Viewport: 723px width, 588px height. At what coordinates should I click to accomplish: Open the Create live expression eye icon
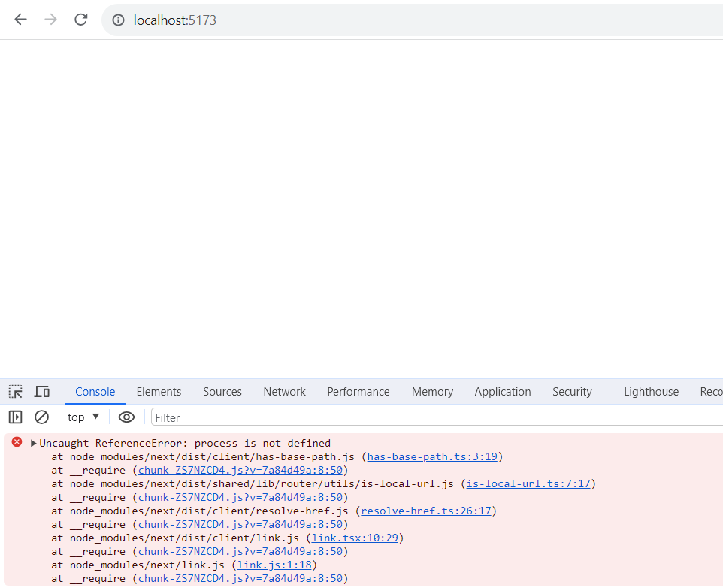pos(126,417)
